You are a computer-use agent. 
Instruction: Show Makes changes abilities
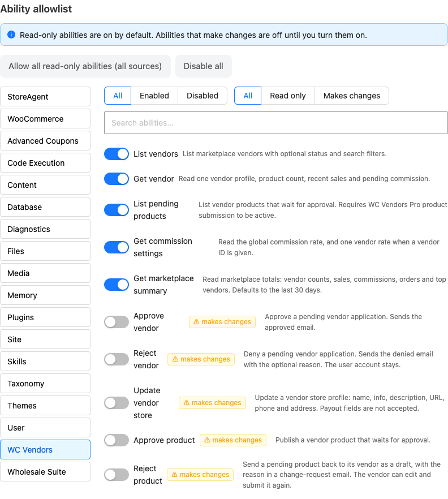point(352,96)
